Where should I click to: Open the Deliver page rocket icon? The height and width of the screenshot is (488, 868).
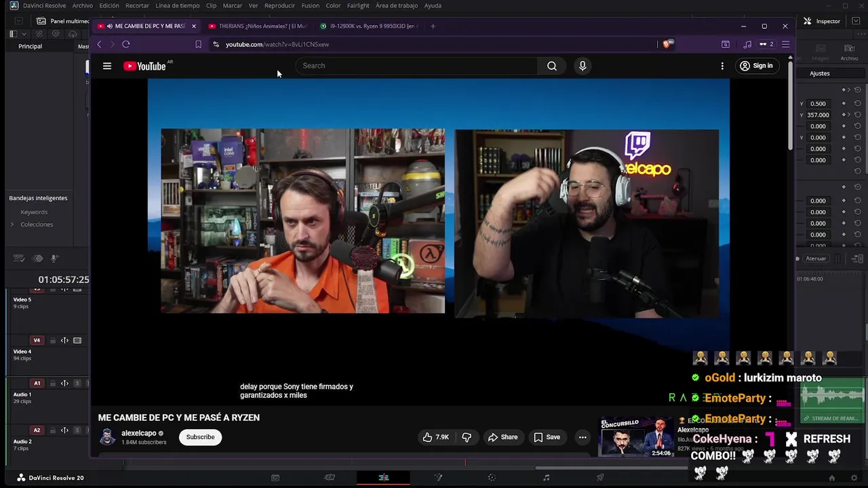click(600, 478)
